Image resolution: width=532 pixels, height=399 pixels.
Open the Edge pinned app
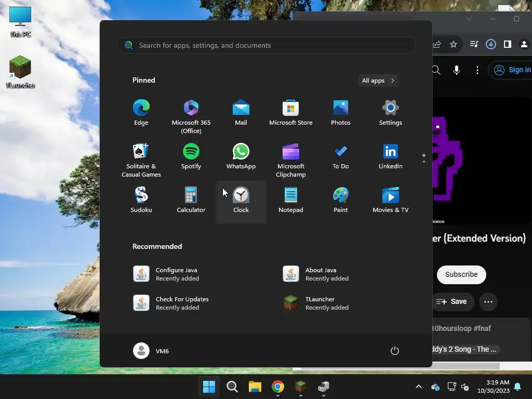141,113
